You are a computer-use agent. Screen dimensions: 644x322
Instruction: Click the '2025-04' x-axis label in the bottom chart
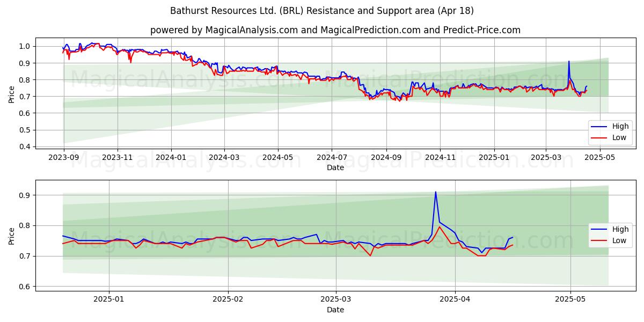(455, 300)
